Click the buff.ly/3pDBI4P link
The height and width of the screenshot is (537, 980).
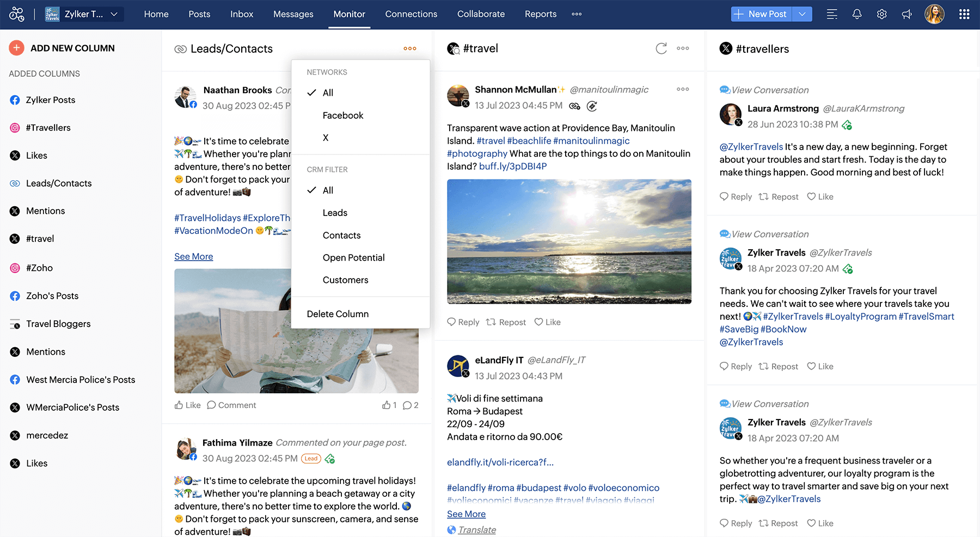click(x=512, y=166)
